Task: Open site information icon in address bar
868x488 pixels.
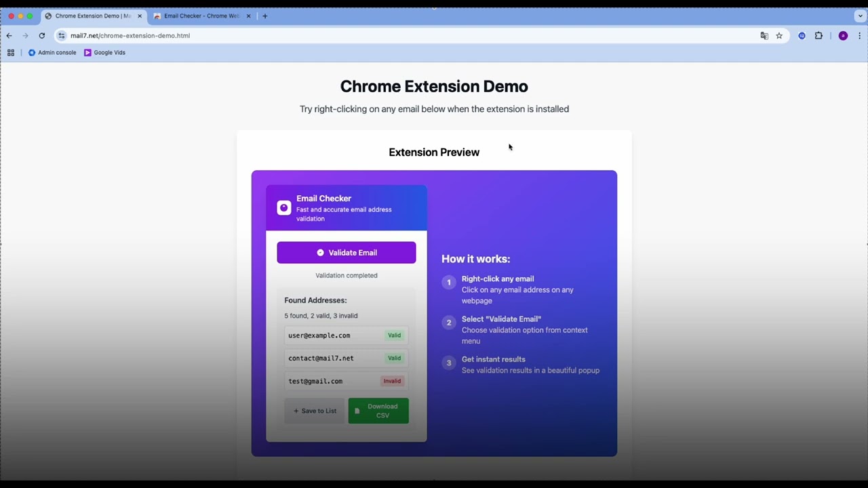Action: click(62, 35)
